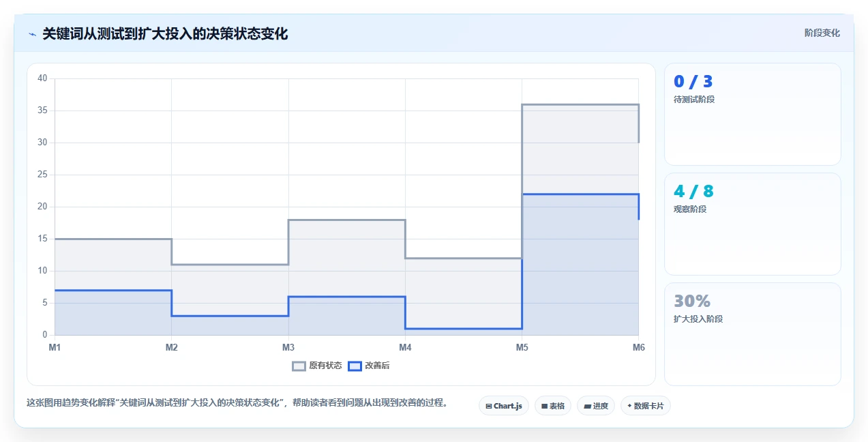This screenshot has height=442, width=868.
Task: Open the 扩大投入阶段 card showing 30%
Action: 753,334
